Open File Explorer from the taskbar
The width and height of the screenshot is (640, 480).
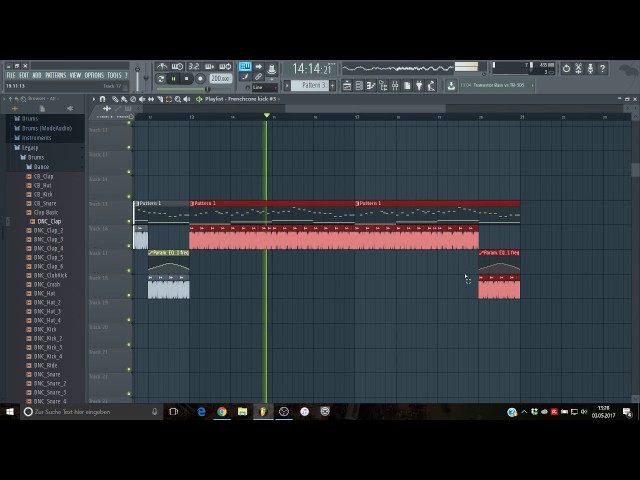click(x=242, y=412)
